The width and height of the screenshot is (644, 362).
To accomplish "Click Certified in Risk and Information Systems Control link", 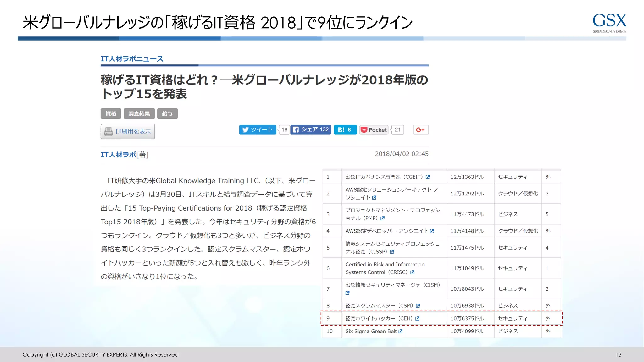I will pos(385,268).
